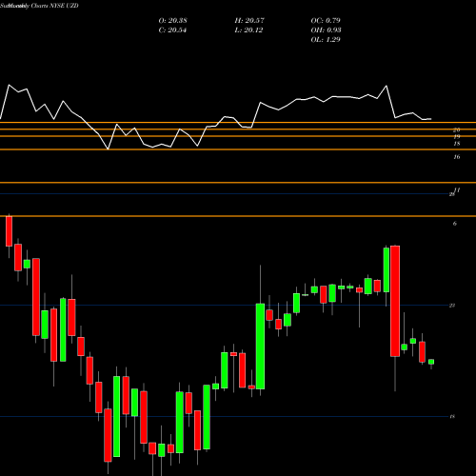Select the open value "O: 20.38"
Image resolution: width=476 pixels, height=476 pixels.
[172, 21]
